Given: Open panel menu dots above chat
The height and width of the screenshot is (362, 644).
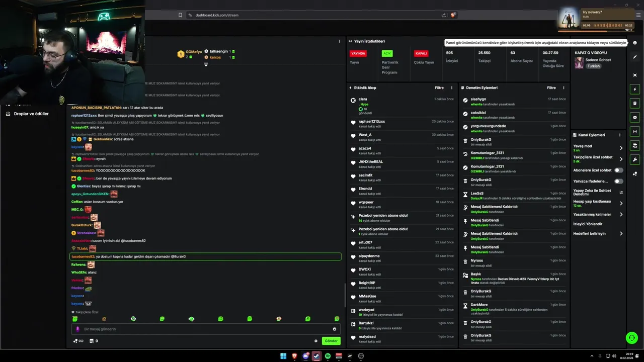Looking at the screenshot, I should click(x=340, y=41).
